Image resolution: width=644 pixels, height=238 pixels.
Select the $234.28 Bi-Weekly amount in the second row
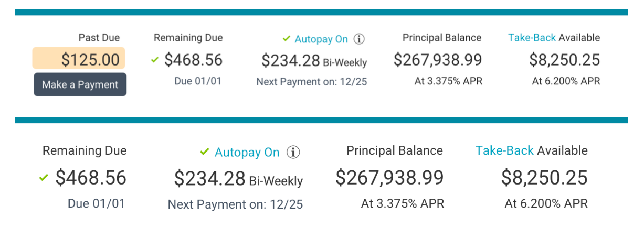[238, 179]
